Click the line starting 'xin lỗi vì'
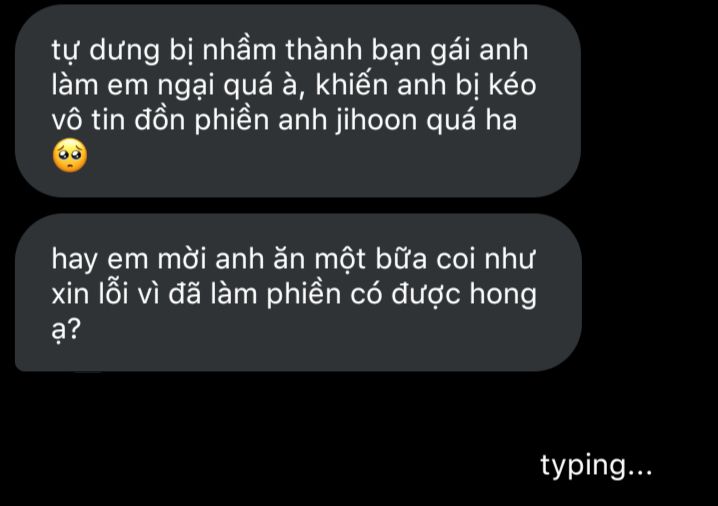Screen dimensions: 718x506 (294, 295)
